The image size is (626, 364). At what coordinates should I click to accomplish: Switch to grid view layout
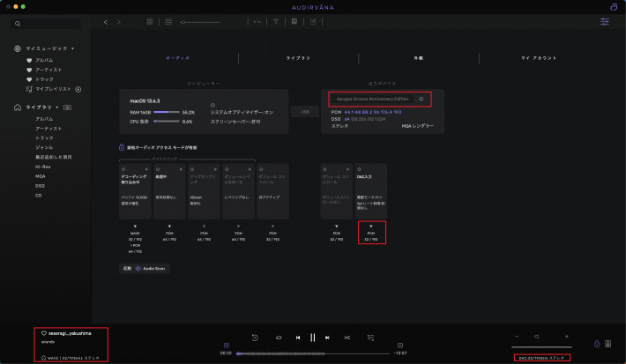(x=149, y=21)
